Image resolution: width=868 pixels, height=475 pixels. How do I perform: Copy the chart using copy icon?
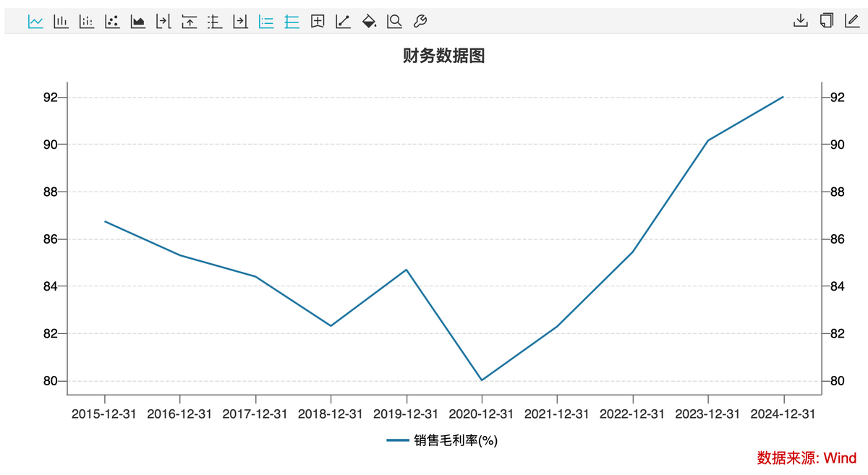[x=826, y=20]
